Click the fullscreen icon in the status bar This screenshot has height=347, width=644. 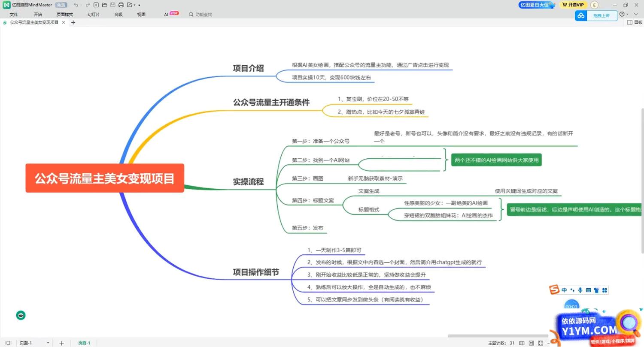tap(541, 343)
